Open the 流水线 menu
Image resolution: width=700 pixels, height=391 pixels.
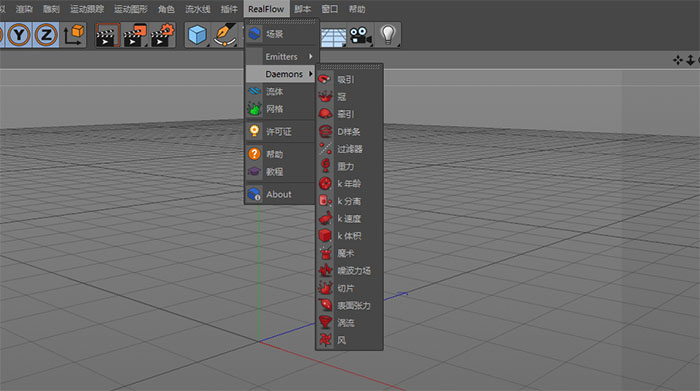click(x=198, y=9)
